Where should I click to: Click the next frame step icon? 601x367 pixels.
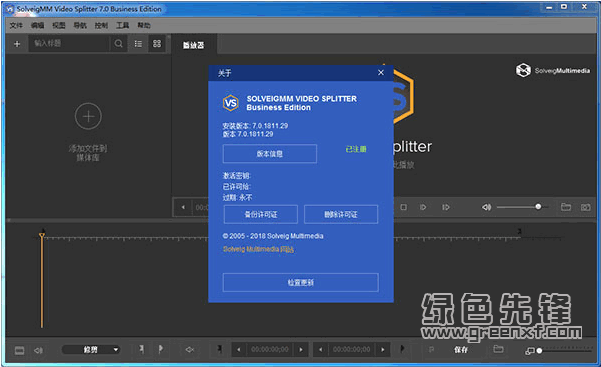click(423, 207)
